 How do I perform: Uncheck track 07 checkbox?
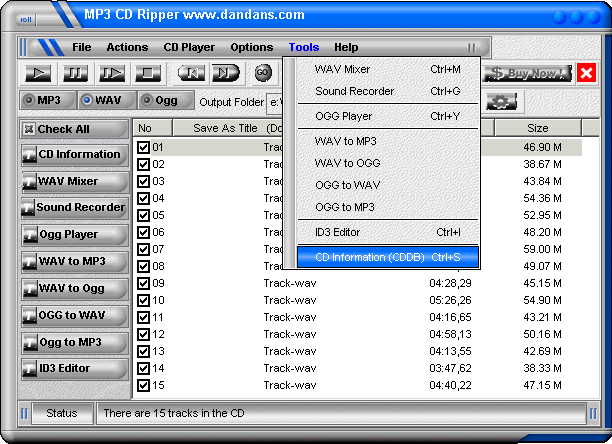point(143,249)
